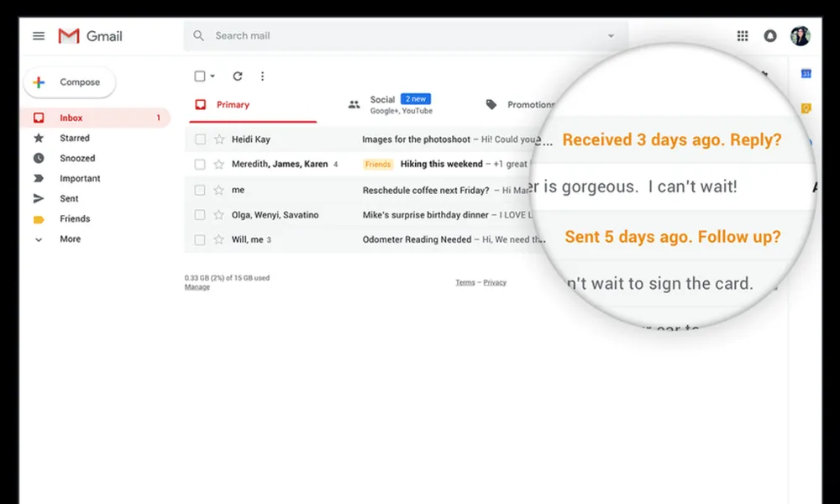Open the Privacy link
The width and height of the screenshot is (840, 504).
(x=495, y=282)
